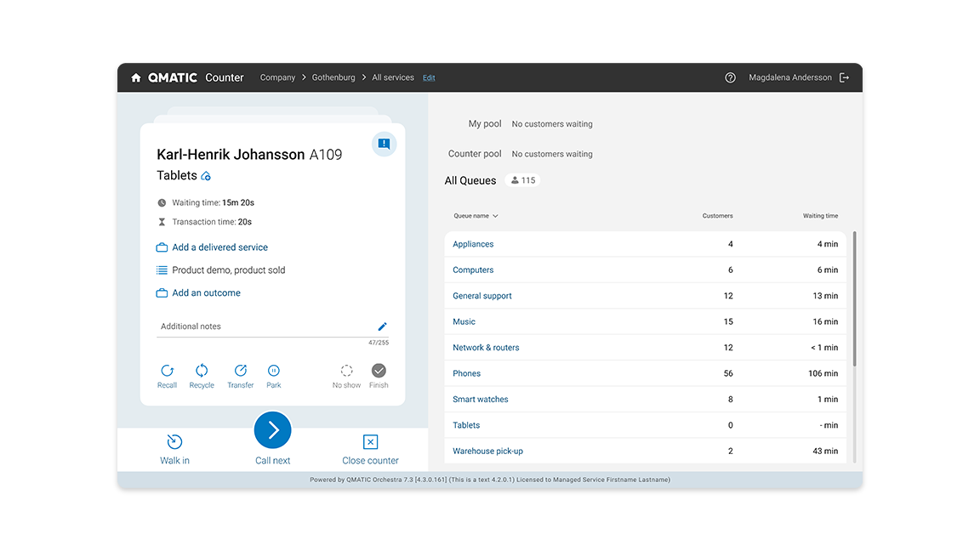
Task: Click the Phones customer count 56
Action: click(x=728, y=373)
